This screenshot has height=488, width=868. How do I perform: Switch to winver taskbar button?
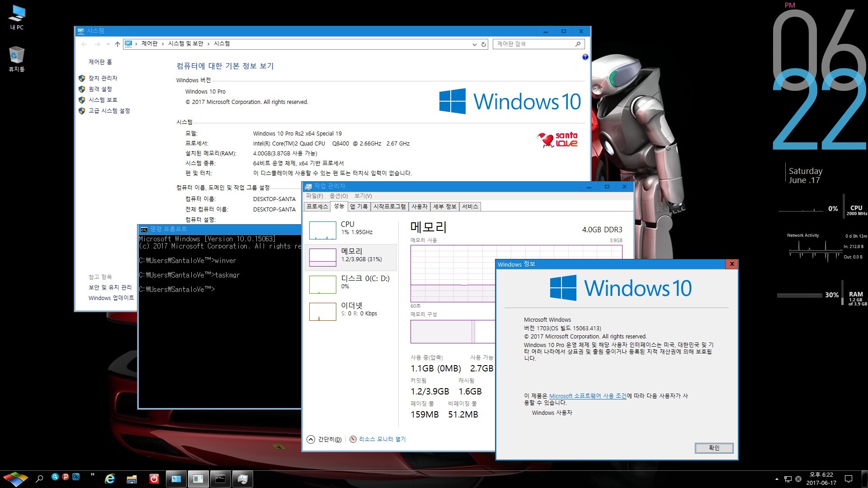coord(198,479)
